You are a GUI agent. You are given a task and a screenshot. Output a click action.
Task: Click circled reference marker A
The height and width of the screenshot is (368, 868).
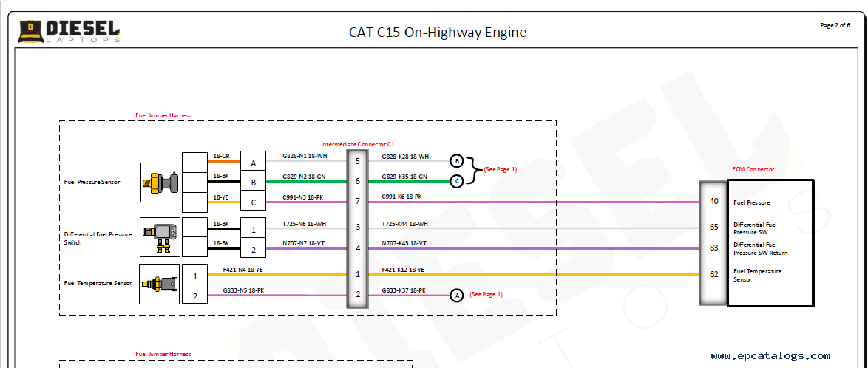457,296
